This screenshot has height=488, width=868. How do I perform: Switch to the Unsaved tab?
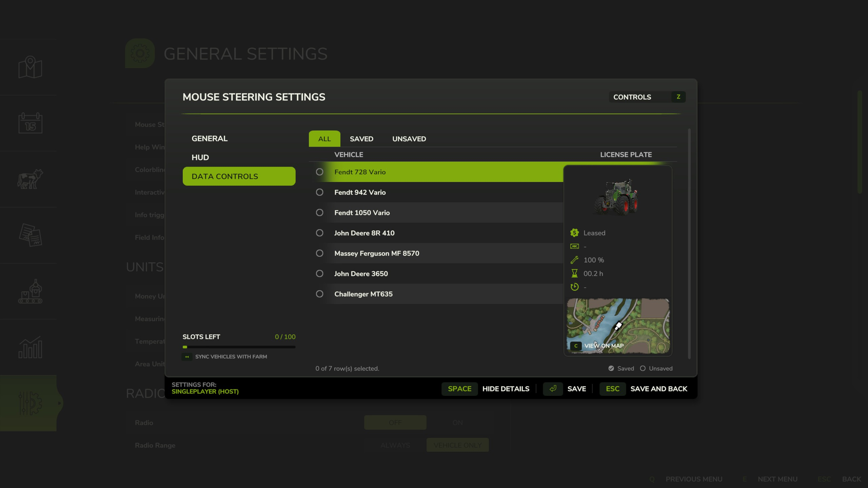(x=409, y=139)
